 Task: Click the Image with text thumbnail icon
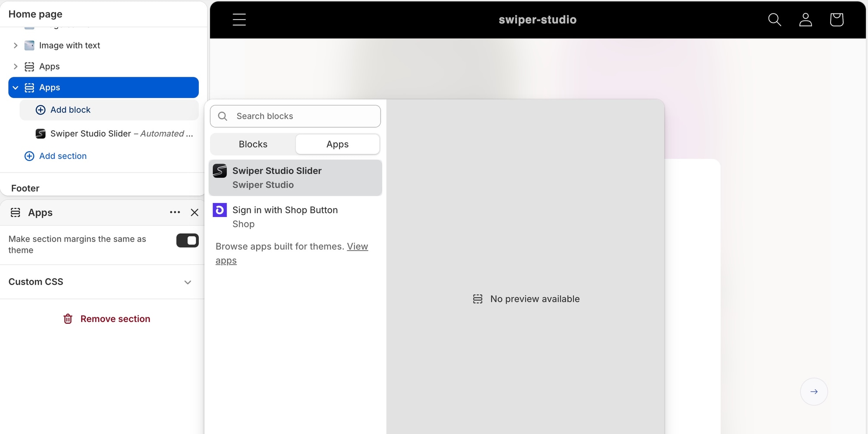[29, 46]
